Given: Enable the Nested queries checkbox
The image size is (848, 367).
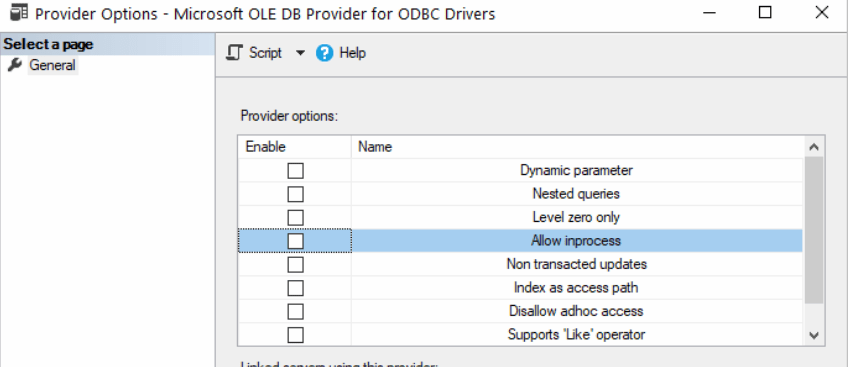Looking at the screenshot, I should (x=295, y=194).
